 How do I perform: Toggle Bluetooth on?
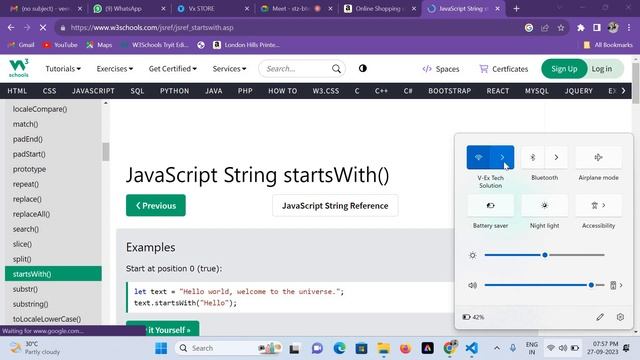(533, 157)
